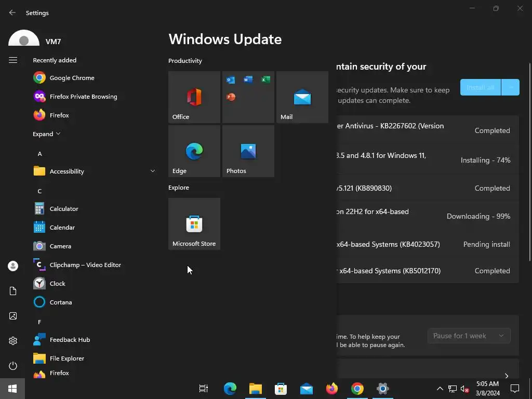Open File Explorer from the taskbar
The height and width of the screenshot is (399, 532).
coord(256,389)
